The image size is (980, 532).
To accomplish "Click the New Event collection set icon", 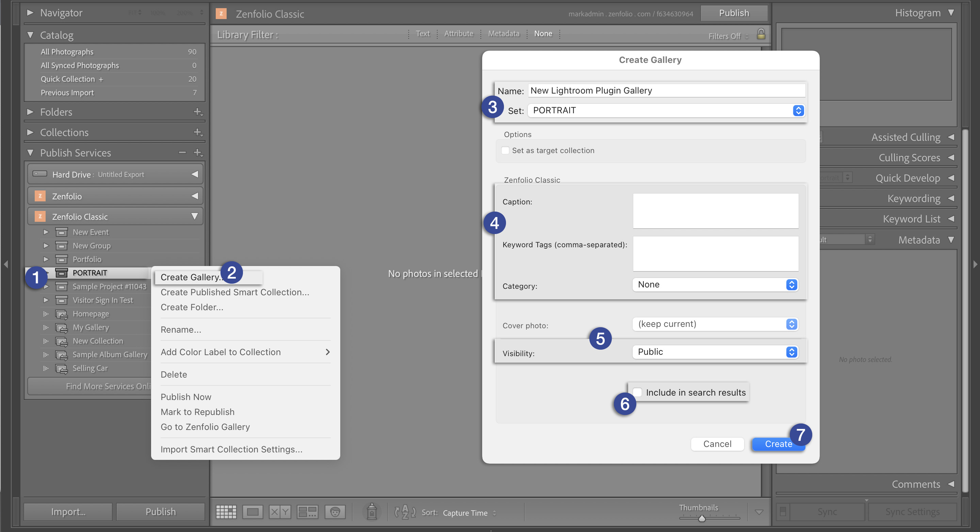I will 61,232.
